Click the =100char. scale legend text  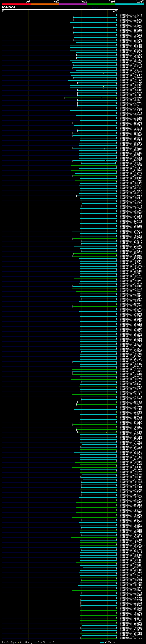(111, 642)
